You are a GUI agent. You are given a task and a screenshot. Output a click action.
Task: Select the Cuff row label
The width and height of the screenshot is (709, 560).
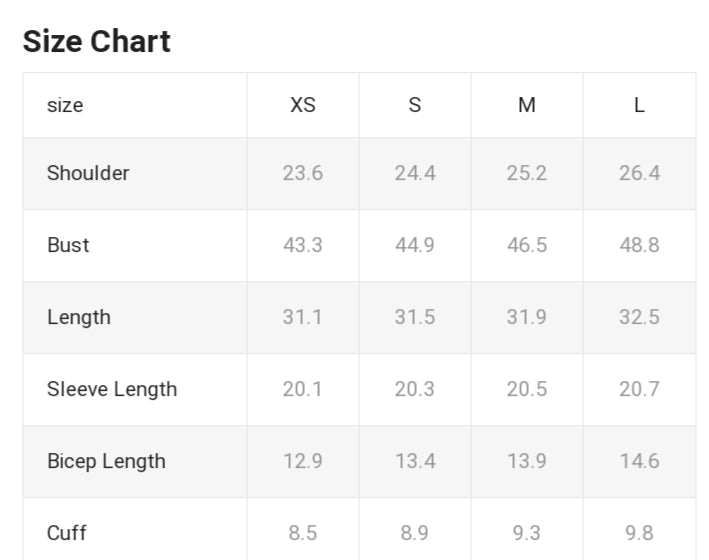click(x=66, y=533)
